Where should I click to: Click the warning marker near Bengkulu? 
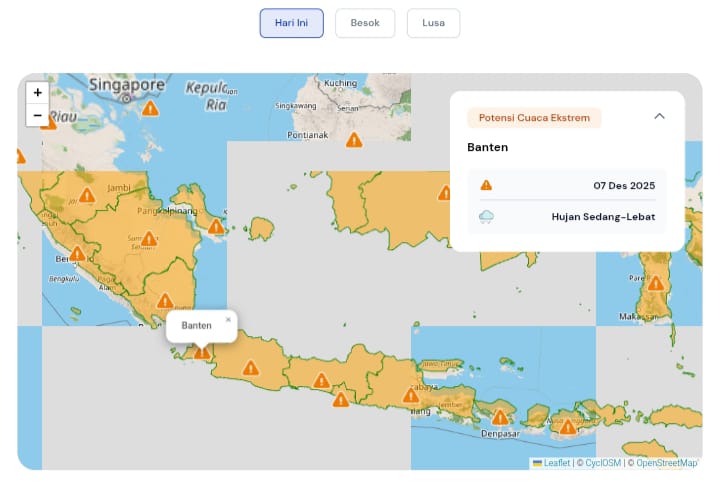[x=77, y=254]
